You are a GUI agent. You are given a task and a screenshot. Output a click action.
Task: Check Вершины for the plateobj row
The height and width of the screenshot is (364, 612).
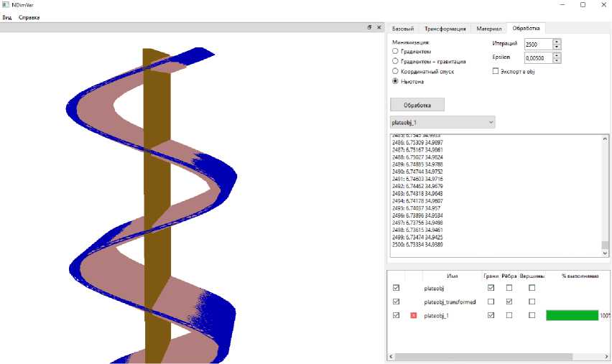point(532,288)
